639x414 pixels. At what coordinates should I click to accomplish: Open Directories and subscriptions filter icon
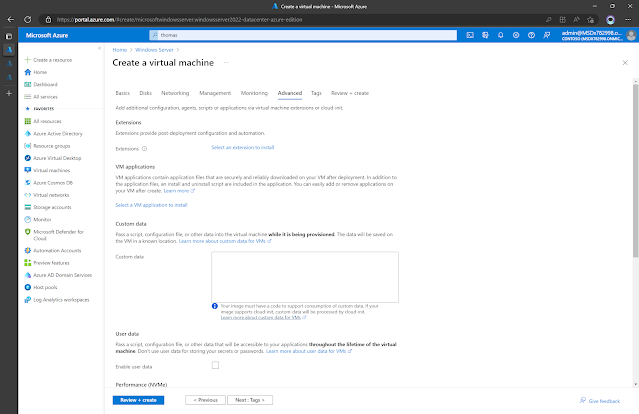point(485,35)
